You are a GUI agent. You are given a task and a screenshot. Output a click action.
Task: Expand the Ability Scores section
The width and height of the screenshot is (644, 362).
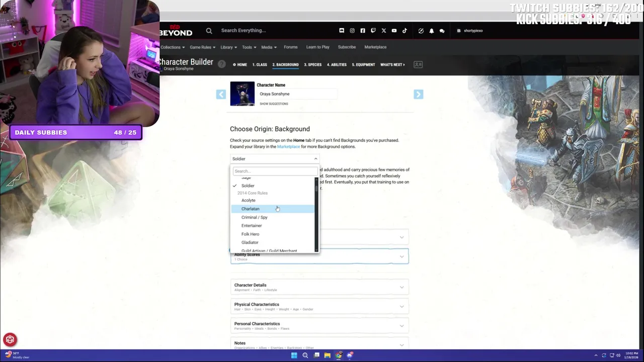(x=319, y=256)
